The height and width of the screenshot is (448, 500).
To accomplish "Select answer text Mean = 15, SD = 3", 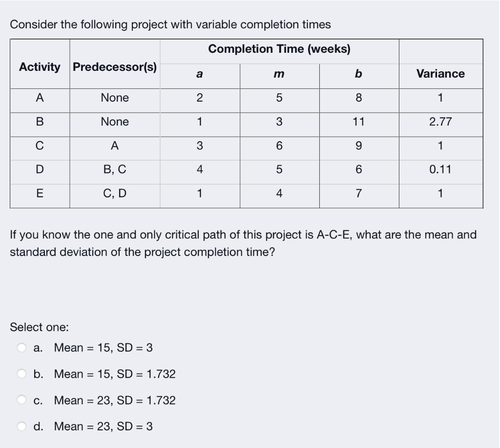I will [104, 347].
